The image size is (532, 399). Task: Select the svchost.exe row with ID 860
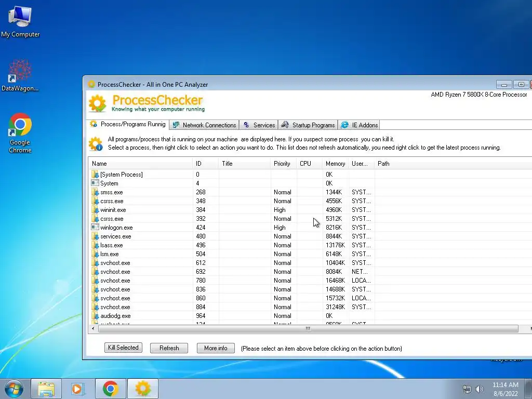(x=310, y=298)
